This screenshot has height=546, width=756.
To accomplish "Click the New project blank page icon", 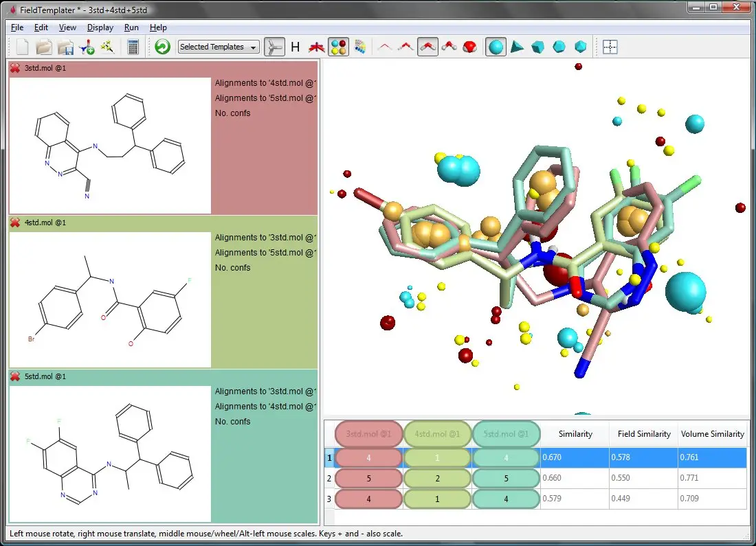I will click(x=22, y=47).
